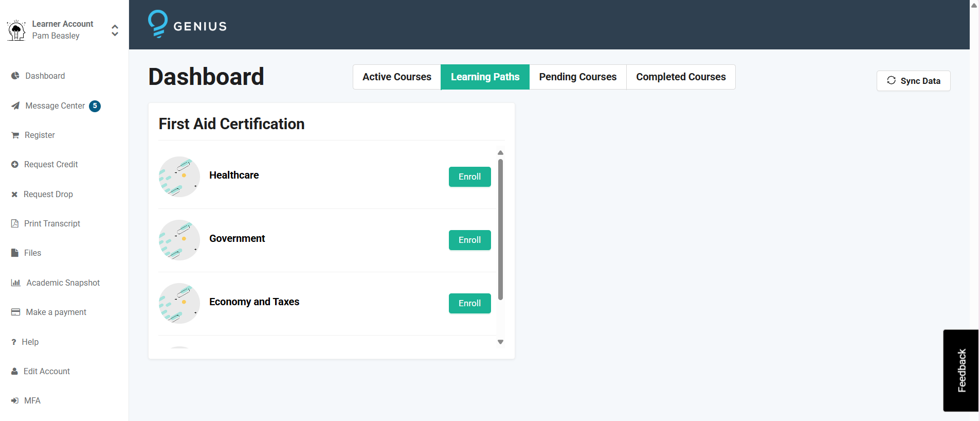Click the Request Drop X icon

pos(14,195)
